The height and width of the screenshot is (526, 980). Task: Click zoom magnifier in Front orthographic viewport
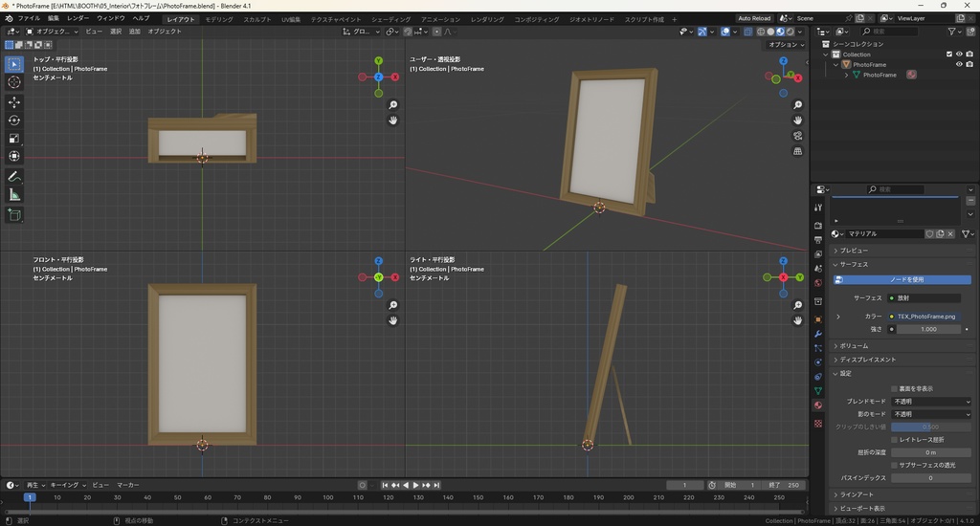tap(393, 305)
